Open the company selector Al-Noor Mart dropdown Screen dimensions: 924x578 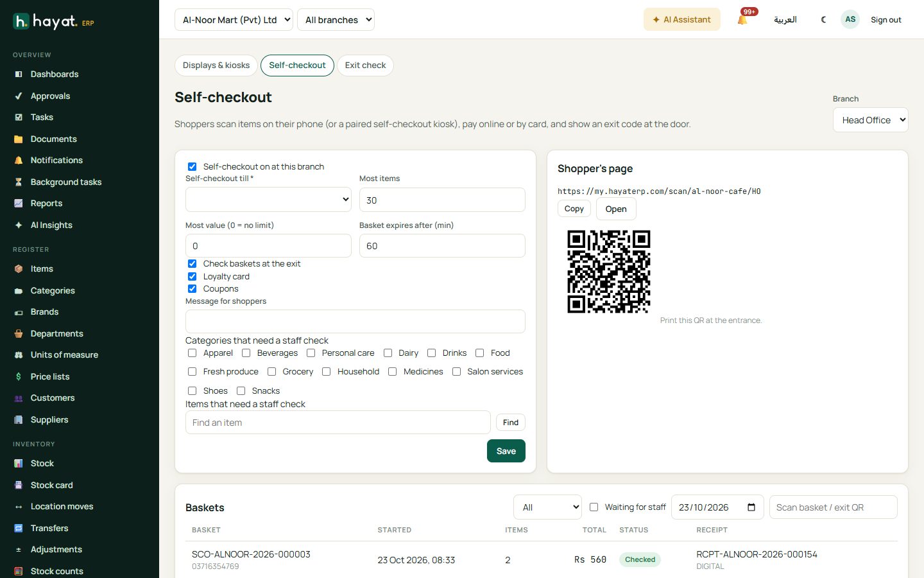234,20
